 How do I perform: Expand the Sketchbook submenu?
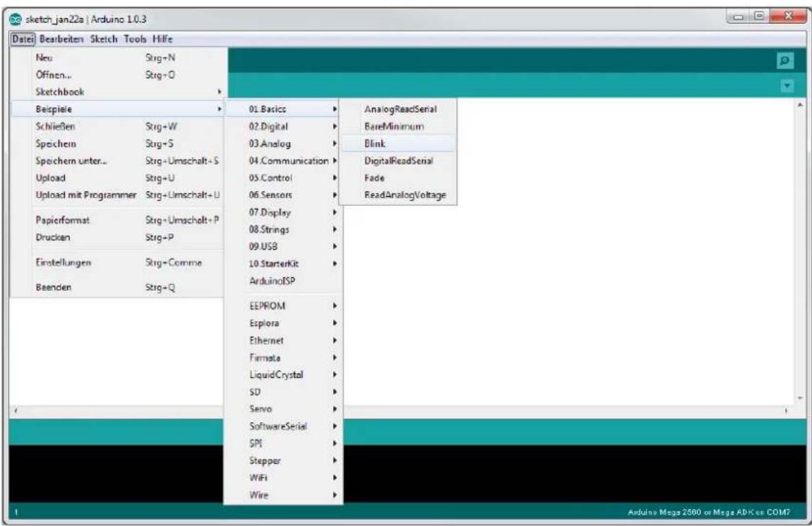[x=118, y=92]
